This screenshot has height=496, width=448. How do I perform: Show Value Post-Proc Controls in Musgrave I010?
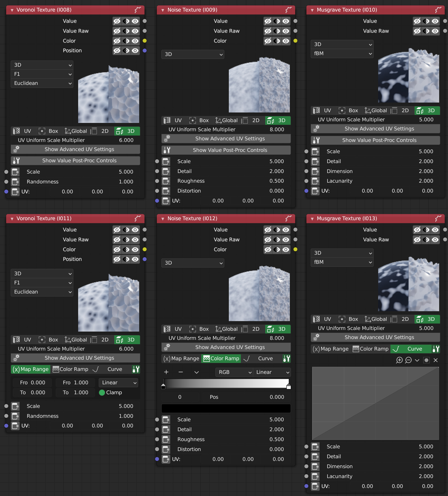tap(375, 140)
